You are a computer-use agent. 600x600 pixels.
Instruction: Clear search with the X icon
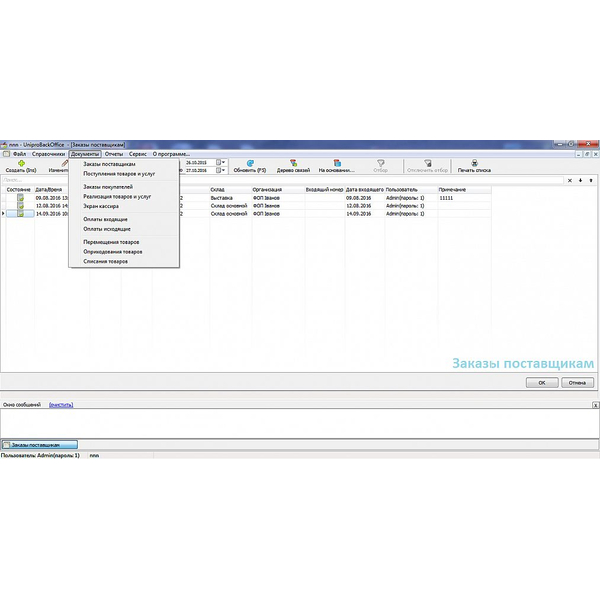click(569, 181)
